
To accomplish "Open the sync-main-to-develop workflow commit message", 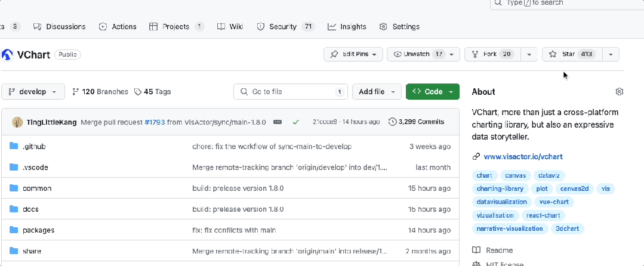I will click(x=272, y=147).
